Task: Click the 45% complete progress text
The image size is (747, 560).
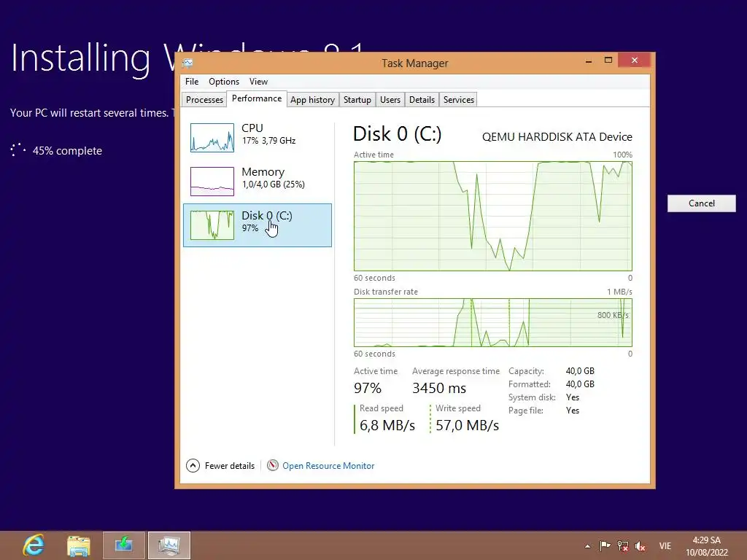Action: (x=67, y=150)
